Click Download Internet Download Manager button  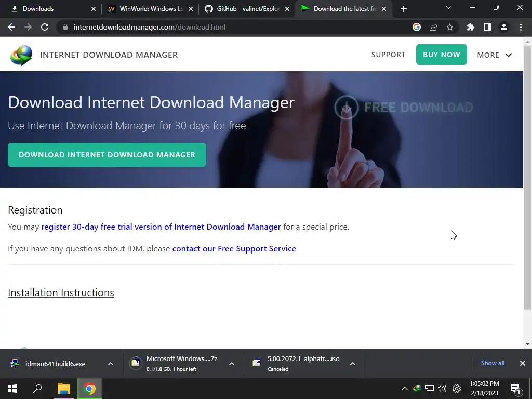tap(107, 155)
